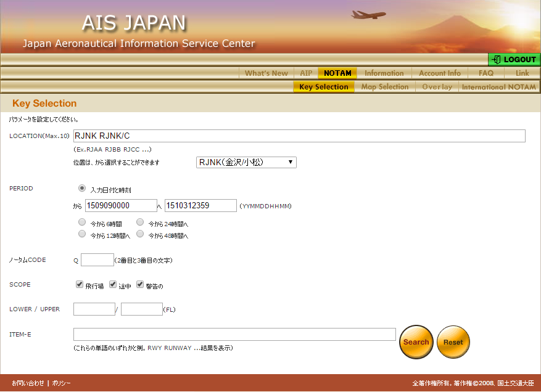Switch to Key Selection sub-tab

click(324, 87)
